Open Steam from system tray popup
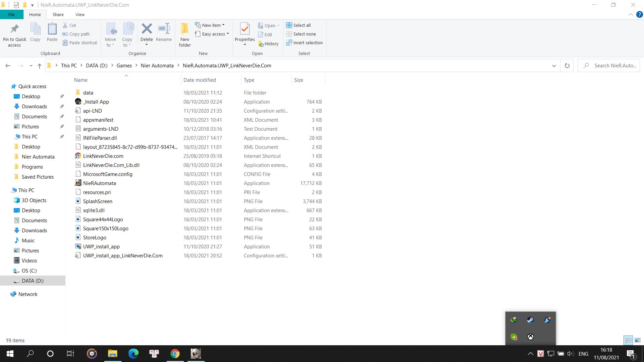The width and height of the screenshot is (644, 362). click(530, 320)
